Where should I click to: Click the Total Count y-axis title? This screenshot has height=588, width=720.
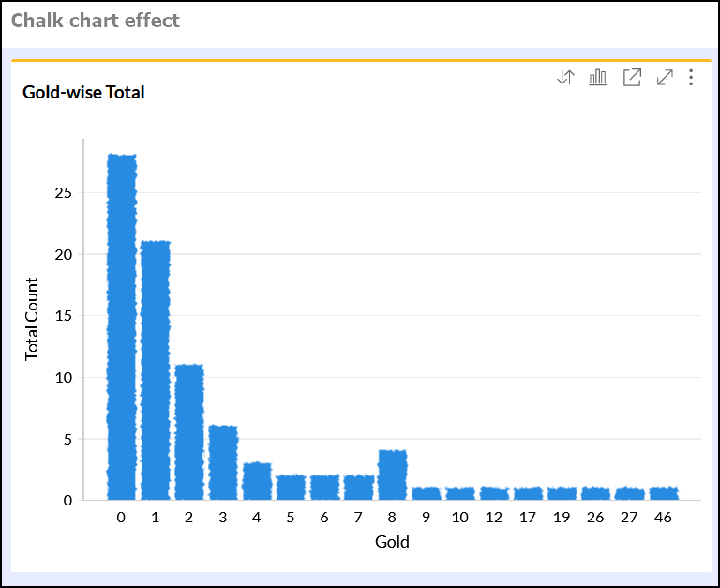[x=33, y=319]
